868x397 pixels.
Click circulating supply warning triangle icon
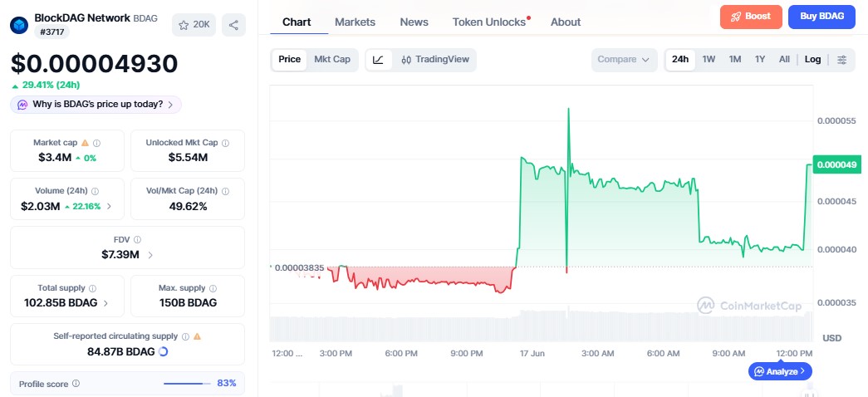[x=197, y=336]
